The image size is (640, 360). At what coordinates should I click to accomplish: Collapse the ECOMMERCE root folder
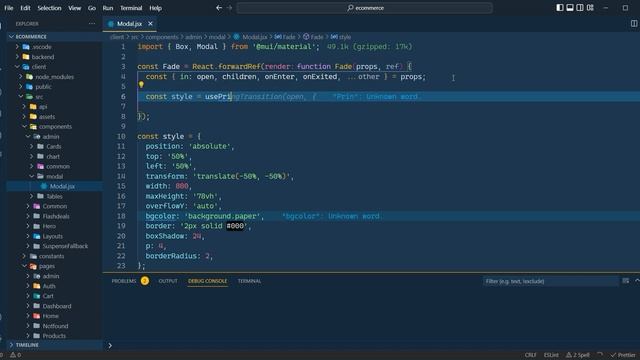pyautogui.click(x=54, y=36)
